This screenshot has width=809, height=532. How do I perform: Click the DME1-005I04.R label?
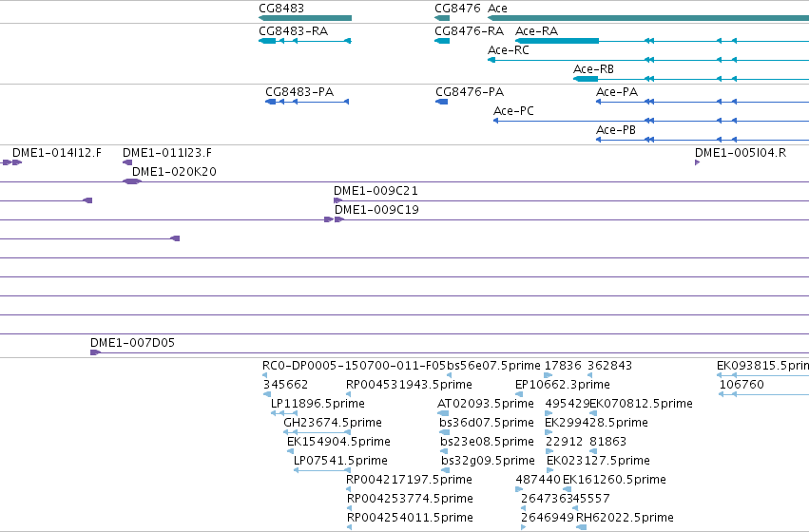[741, 153]
